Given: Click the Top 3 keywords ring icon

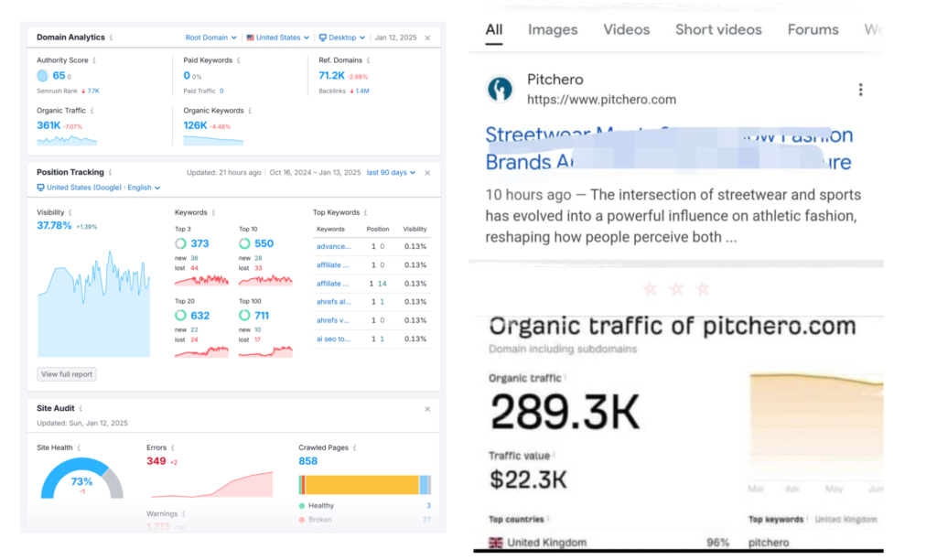Looking at the screenshot, I should click(180, 243).
